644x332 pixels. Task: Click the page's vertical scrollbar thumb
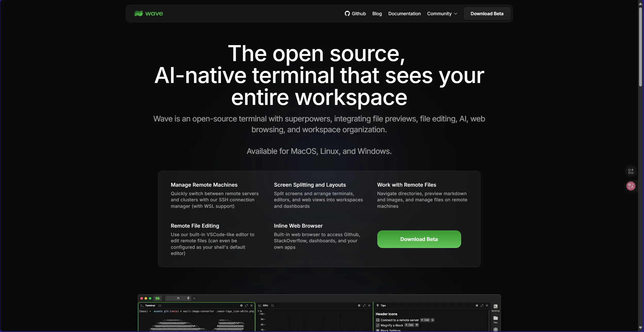pyautogui.click(x=640, y=46)
